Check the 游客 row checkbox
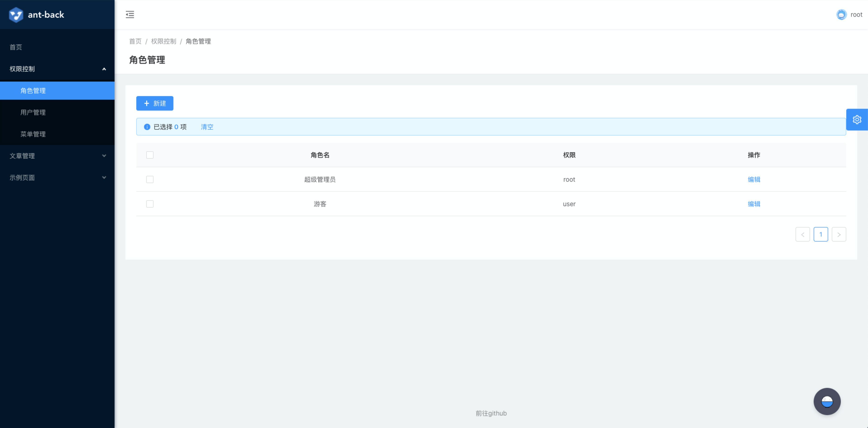The image size is (868, 428). 150,204
